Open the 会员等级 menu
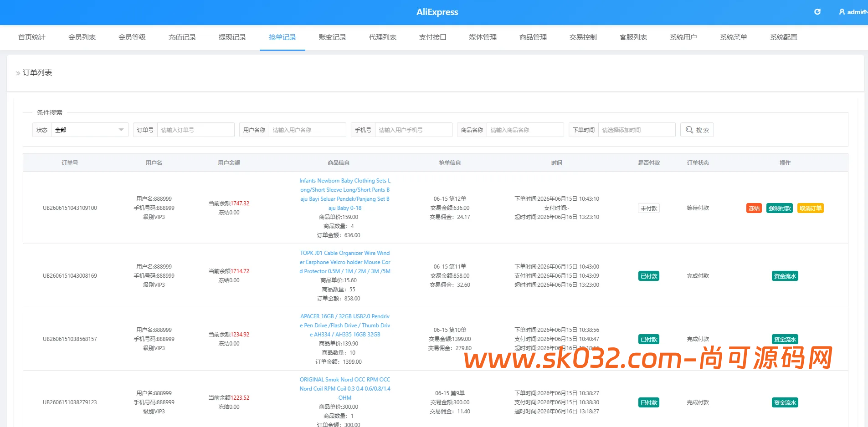Screen dimensions: 868x427 pyautogui.click(x=132, y=37)
